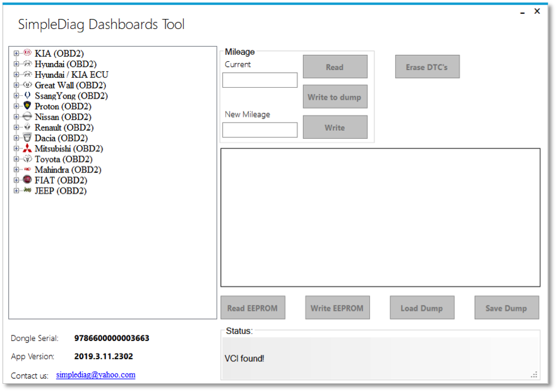This screenshot has height=392, width=557.
Task: Expand the SsangYong (OBD2) node
Action: [16, 95]
